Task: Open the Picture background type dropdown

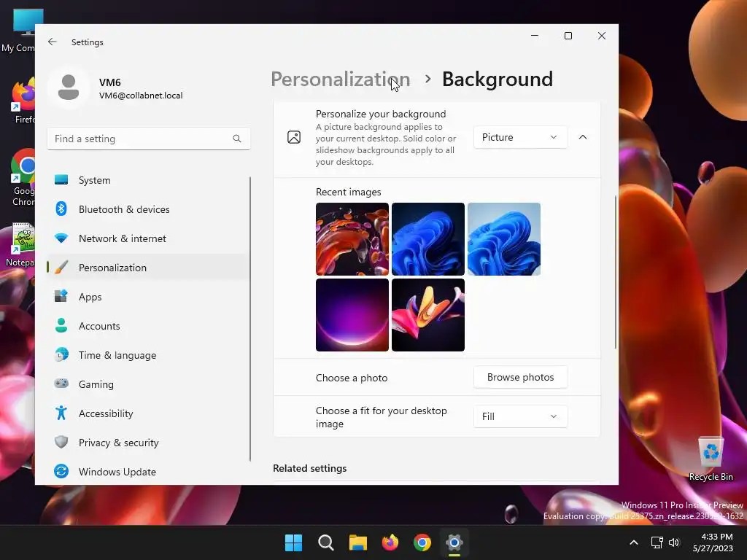Action: pyautogui.click(x=520, y=137)
